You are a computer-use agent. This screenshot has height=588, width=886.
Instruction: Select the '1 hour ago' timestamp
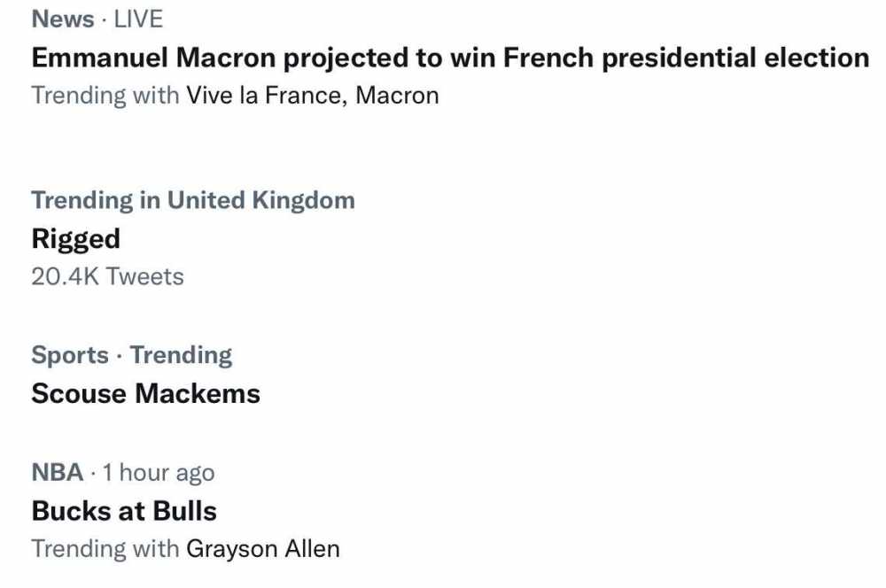159,474
